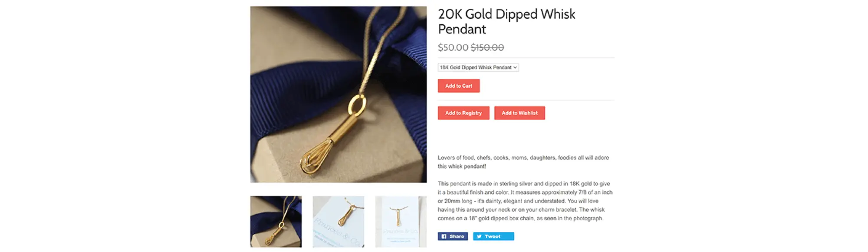Click the $50.00 sale price
Image resolution: width=868 pixels, height=252 pixels.
(x=453, y=47)
